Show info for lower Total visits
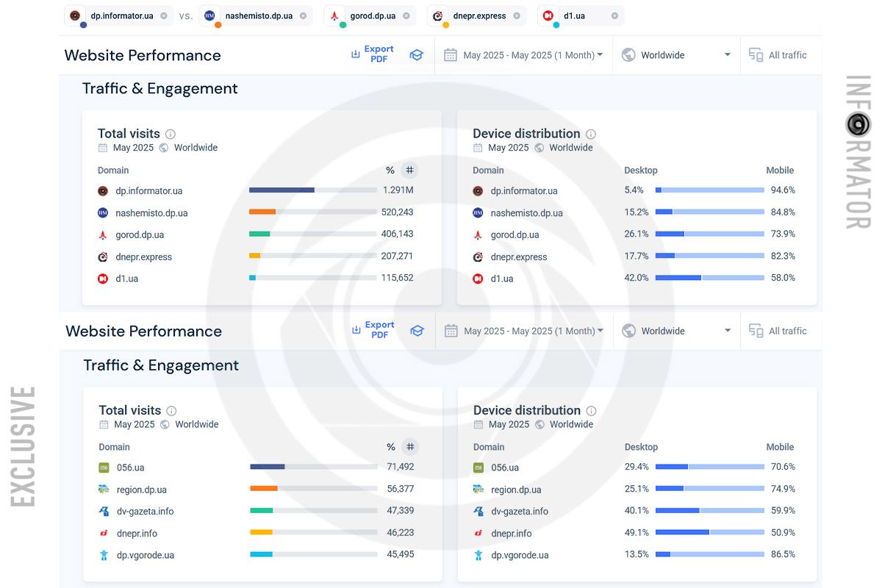Viewport: 882px width, 588px height. (171, 411)
